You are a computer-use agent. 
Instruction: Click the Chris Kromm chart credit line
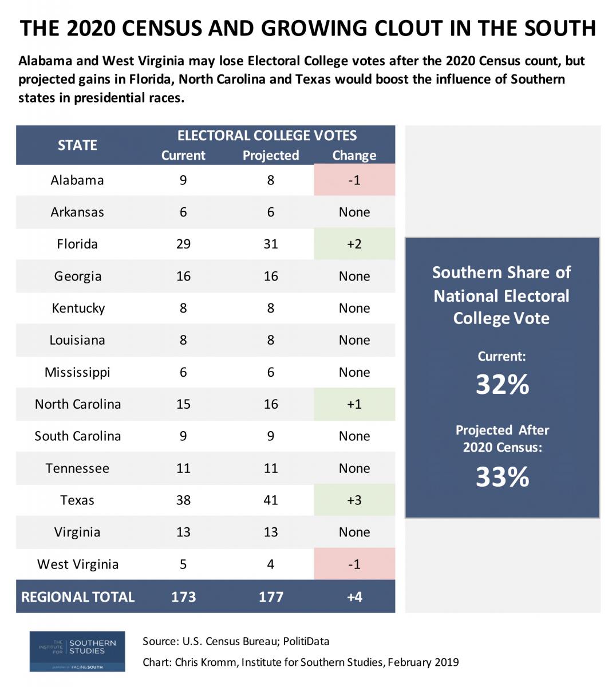[301, 662]
